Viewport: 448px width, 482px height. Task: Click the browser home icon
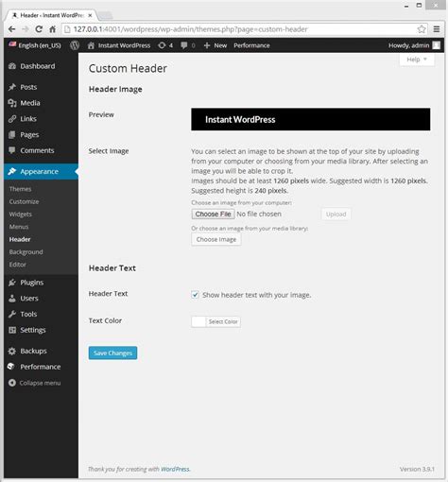(x=53, y=29)
